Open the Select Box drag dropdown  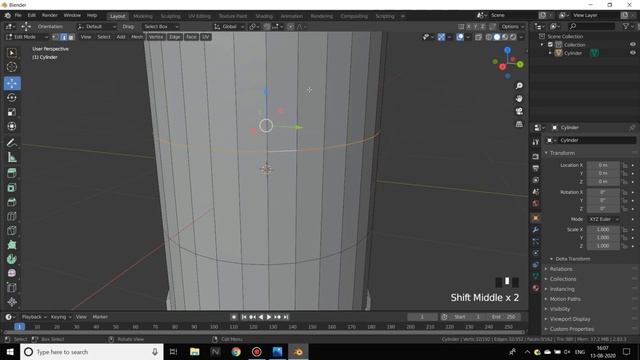pos(161,27)
